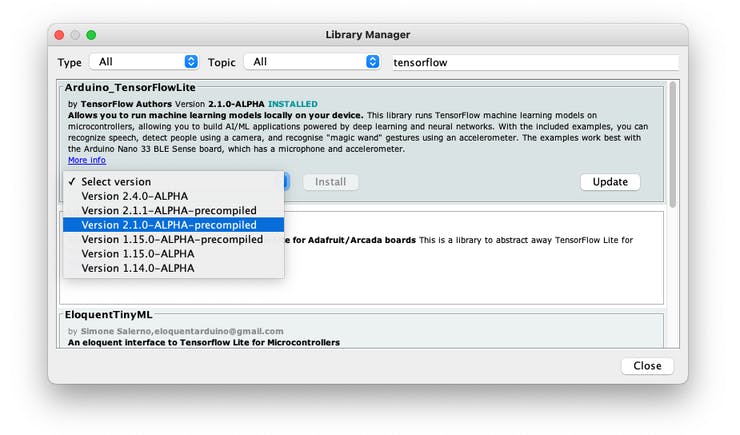Screen dimensions: 740x435
Task: Select Version 1.14.0-ALPHA
Action: coord(174,268)
